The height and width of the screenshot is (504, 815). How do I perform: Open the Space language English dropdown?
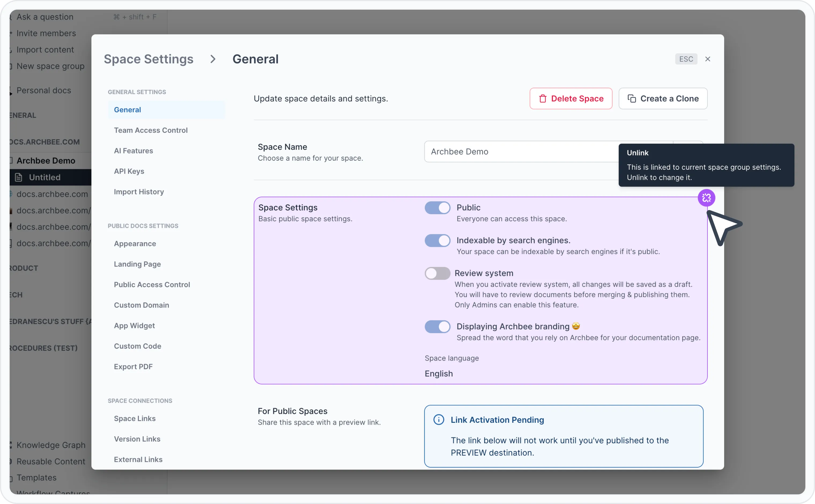438,374
